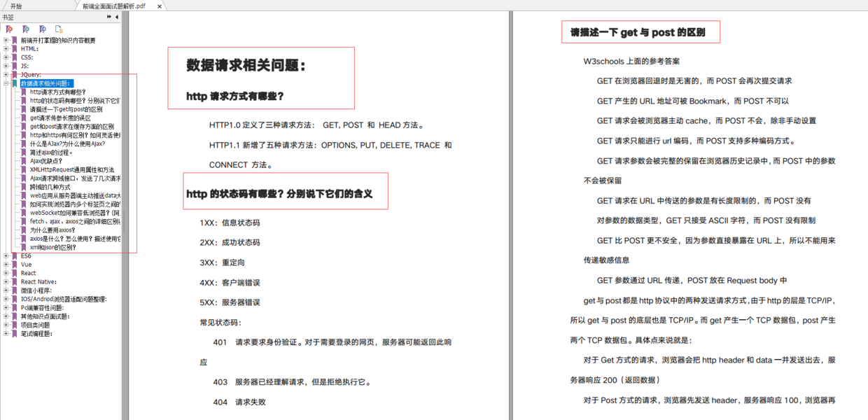Screen dimensions: 868x420
Task: Open bookmark 简述ajax的过程。
Action: pos(51,153)
